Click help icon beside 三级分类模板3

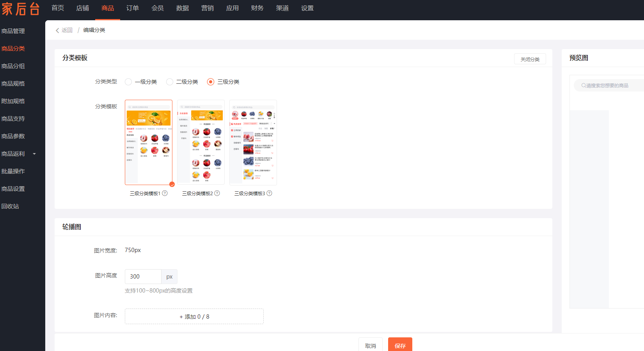click(270, 193)
